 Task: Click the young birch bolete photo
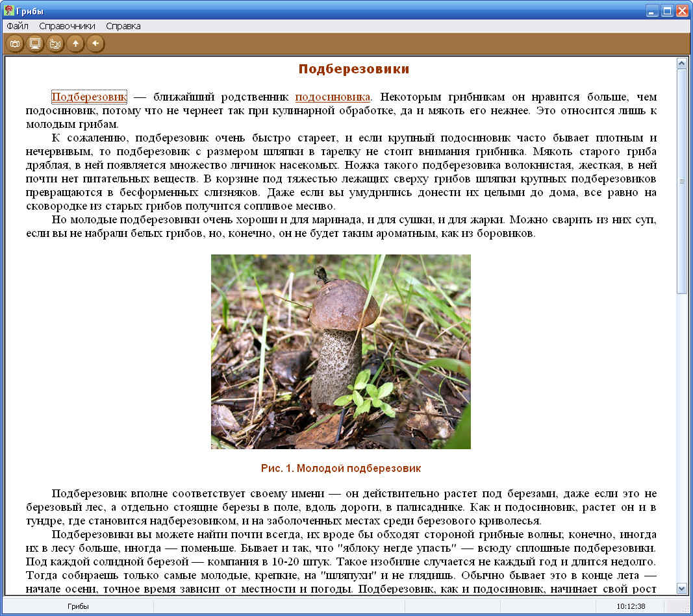[x=340, y=351]
